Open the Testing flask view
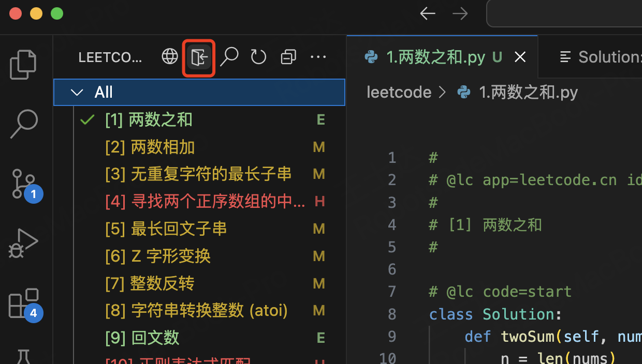 click(23, 357)
